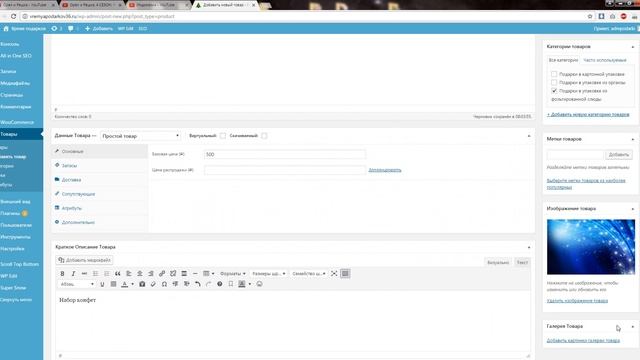This screenshot has width=640, height=360.
Task: Uncheck the gifts in foil packaging category
Action: pos(554,91)
